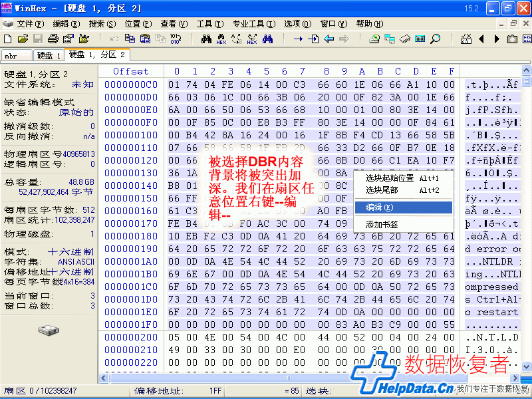Click the Replace HEX values icon
The height and width of the screenshot is (399, 532).
click(252, 39)
